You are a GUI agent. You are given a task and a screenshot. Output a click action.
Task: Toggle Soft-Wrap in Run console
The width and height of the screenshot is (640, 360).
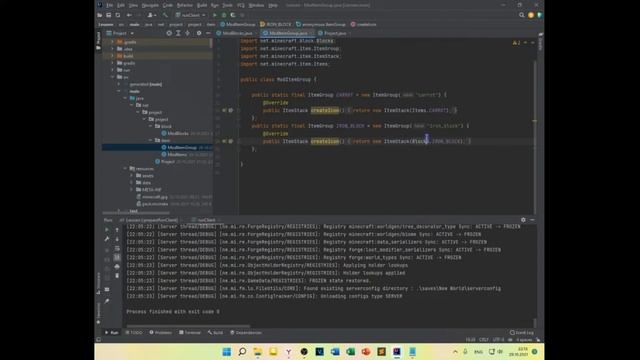117,248
